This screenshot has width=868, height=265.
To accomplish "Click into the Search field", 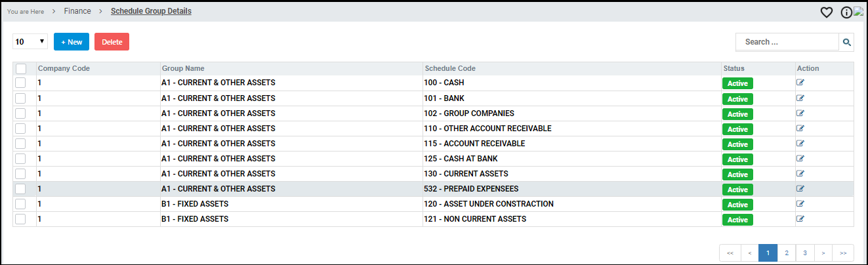I will (787, 42).
